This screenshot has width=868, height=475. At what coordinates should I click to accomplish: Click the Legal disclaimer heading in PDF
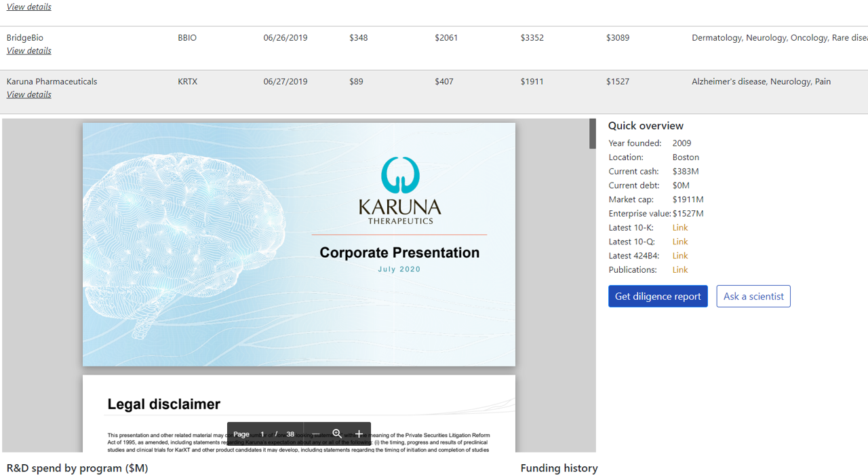tap(164, 404)
